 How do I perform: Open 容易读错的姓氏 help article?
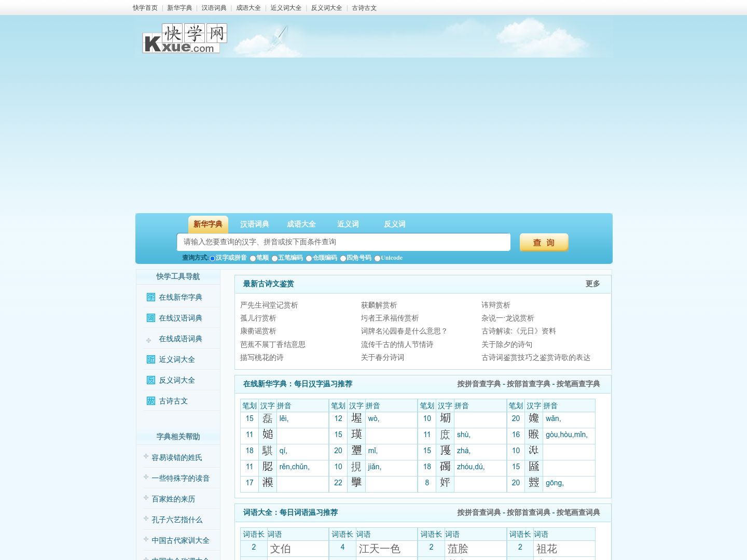[x=177, y=457]
